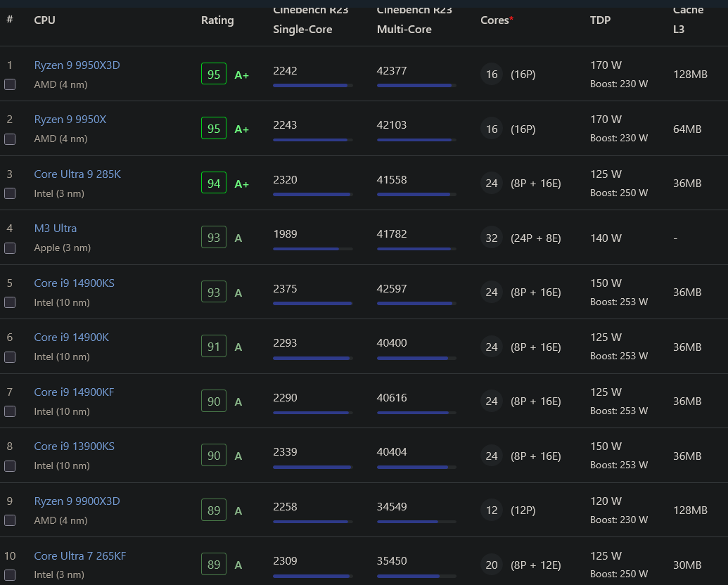Click the single-core score bar under 2242

pyautogui.click(x=313, y=85)
